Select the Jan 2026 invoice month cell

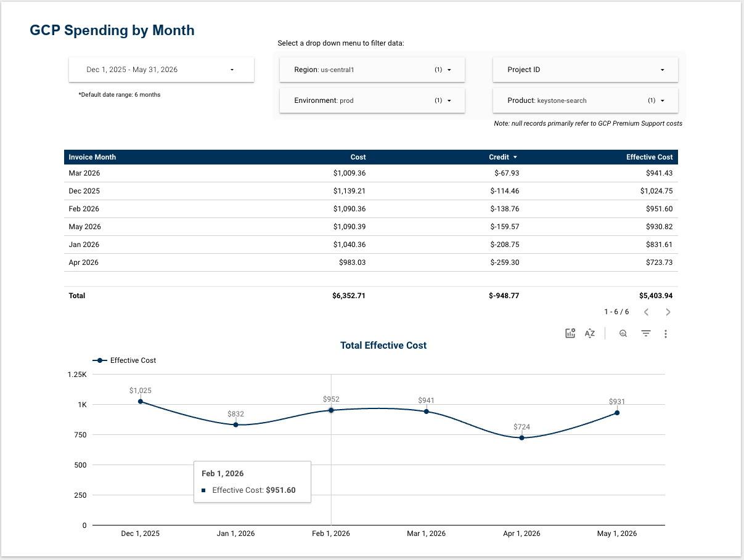[84, 245]
